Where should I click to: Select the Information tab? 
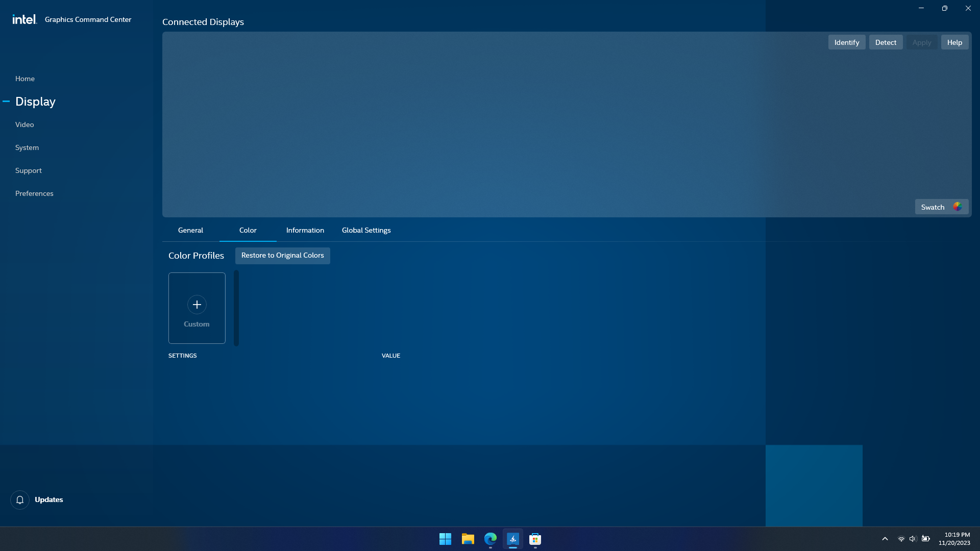point(305,230)
